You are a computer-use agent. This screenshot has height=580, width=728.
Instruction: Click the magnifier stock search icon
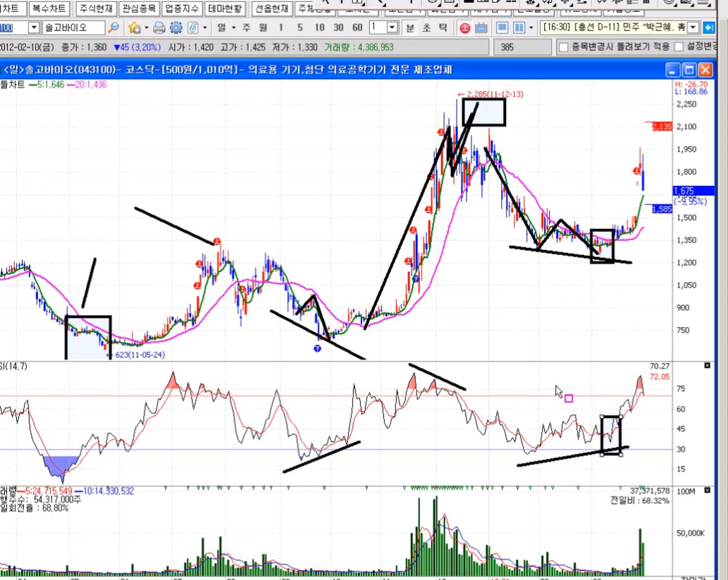pyautogui.click(x=113, y=27)
